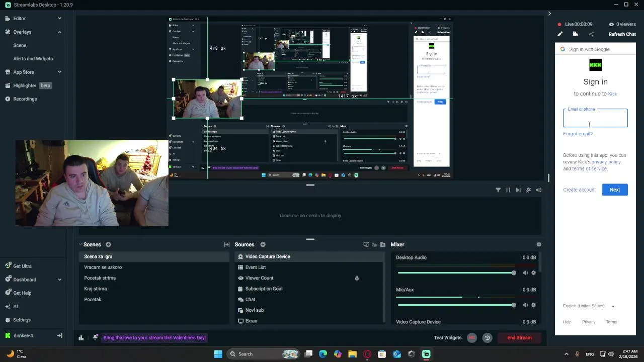The height and width of the screenshot is (362, 644).
Task: Open the Valentine's Day notification banner
Action: click(154, 338)
